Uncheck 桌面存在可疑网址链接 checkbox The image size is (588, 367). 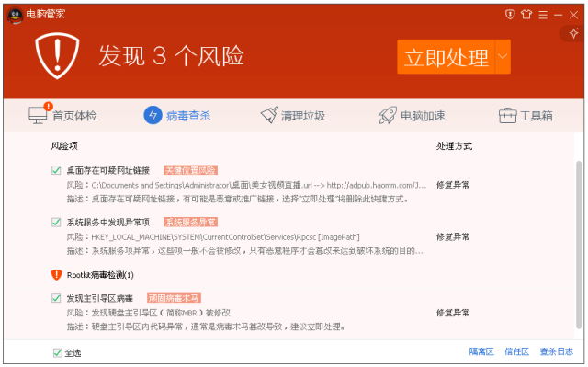click(x=56, y=170)
